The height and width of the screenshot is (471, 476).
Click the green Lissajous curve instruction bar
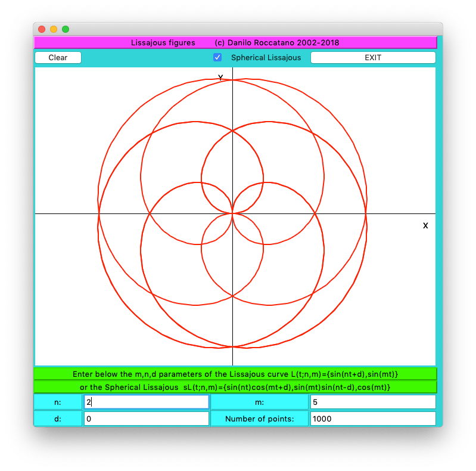coord(235,374)
